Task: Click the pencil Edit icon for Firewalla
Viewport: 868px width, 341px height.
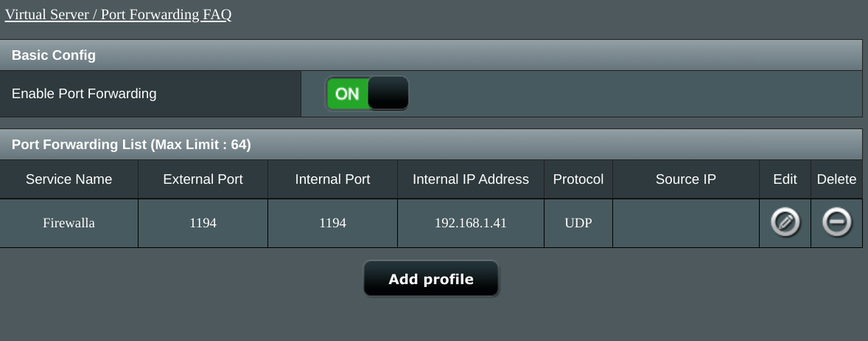Action: tap(785, 222)
